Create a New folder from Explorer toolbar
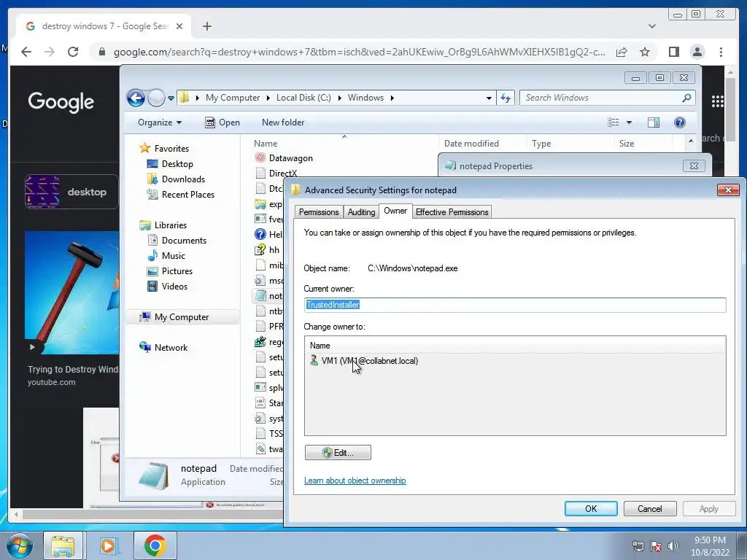 click(283, 122)
